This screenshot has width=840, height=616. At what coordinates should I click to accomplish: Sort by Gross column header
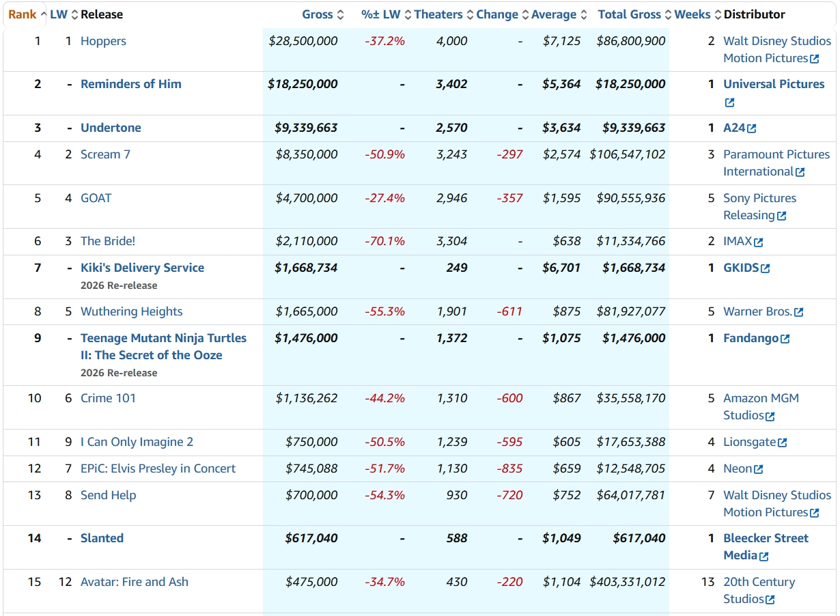[x=318, y=14]
